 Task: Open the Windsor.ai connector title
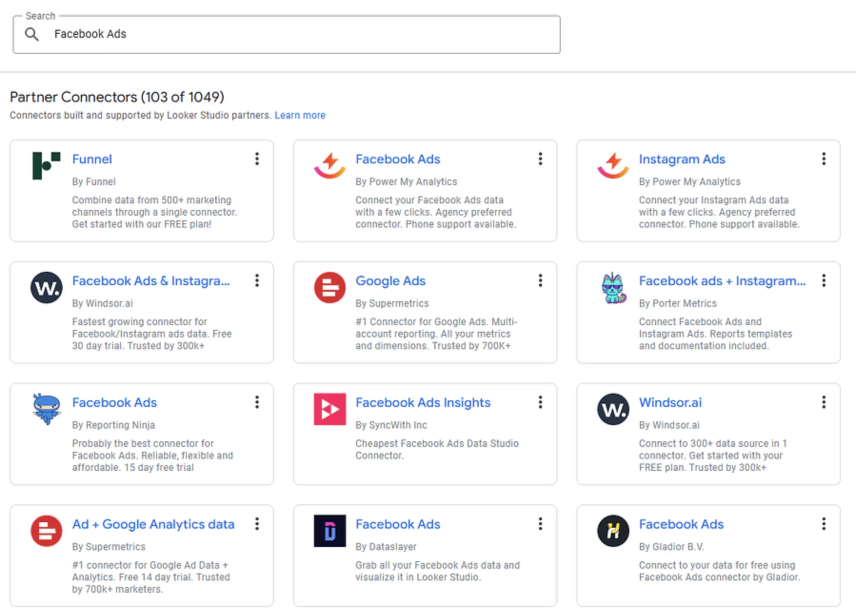pyautogui.click(x=670, y=403)
